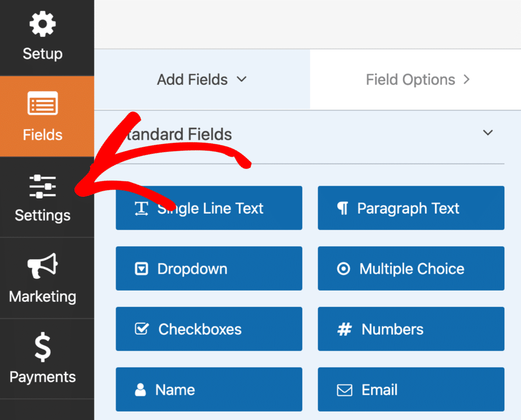Click the Paragraph Text pilcrow icon
The height and width of the screenshot is (420, 521).
[x=343, y=209]
